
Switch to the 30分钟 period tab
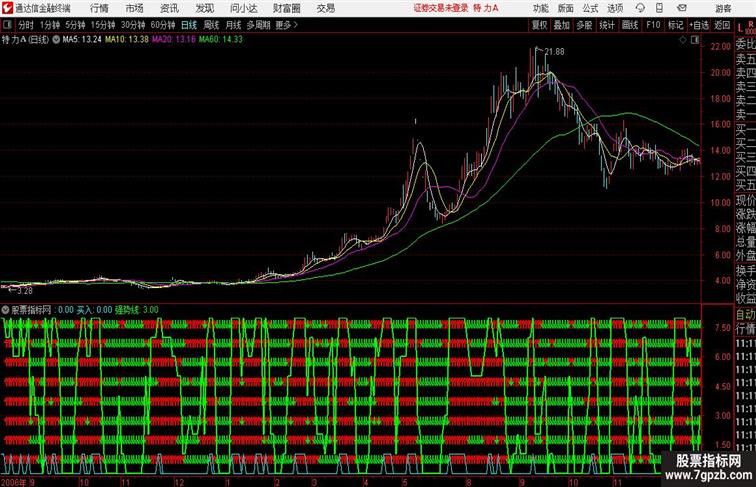click(133, 25)
